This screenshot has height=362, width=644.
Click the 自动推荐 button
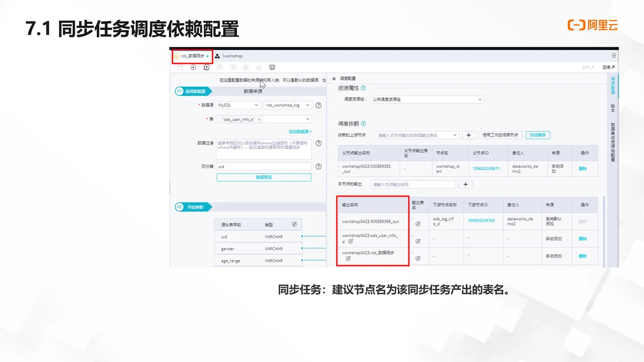coord(538,135)
